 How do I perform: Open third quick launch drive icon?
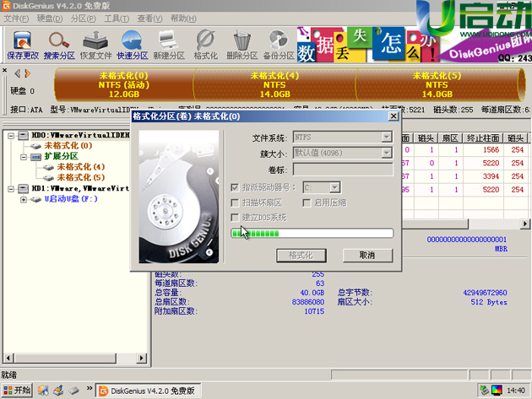point(74,391)
